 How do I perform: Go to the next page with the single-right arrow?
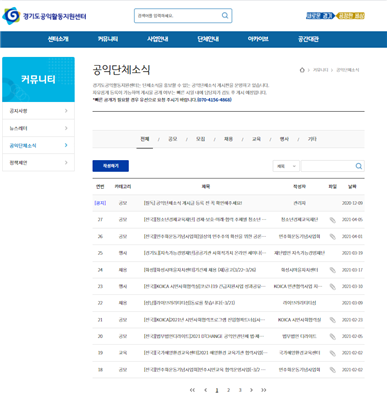pos(251,390)
